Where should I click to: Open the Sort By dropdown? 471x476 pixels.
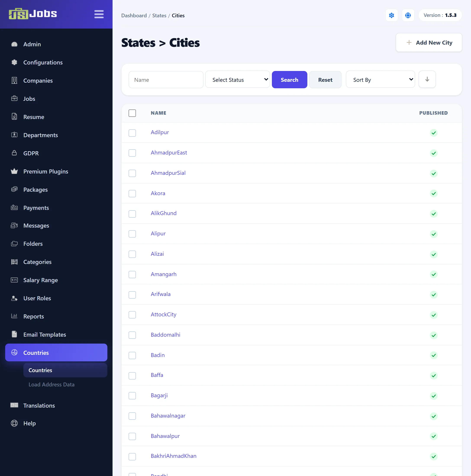(380, 79)
